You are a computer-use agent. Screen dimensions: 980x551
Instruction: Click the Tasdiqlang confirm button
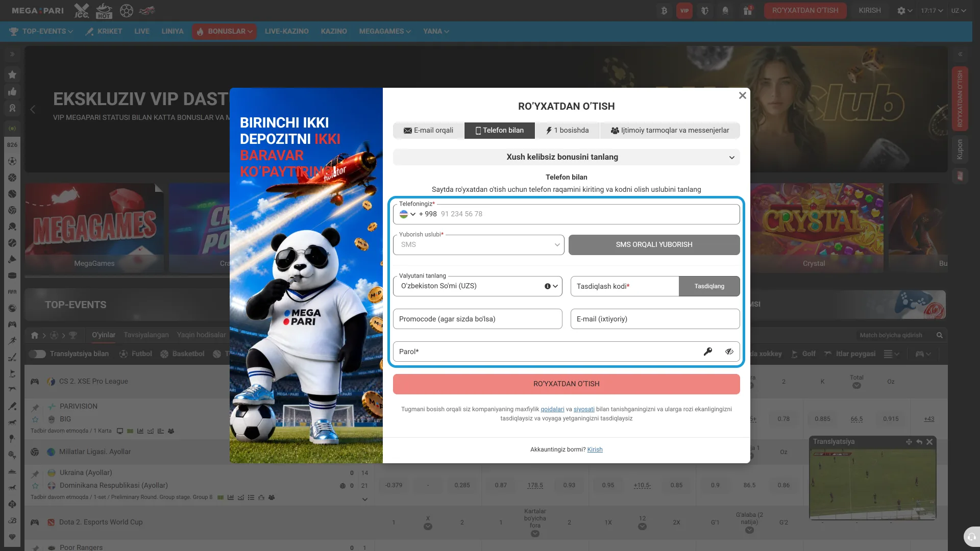(x=709, y=286)
